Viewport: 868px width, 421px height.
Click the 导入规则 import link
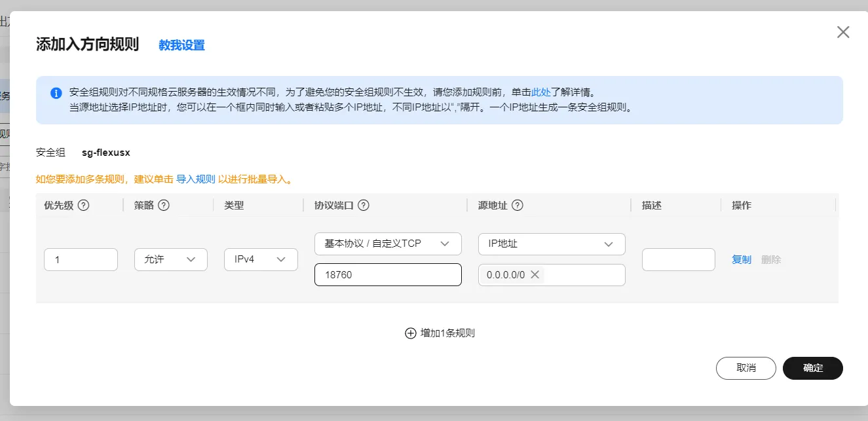point(196,179)
